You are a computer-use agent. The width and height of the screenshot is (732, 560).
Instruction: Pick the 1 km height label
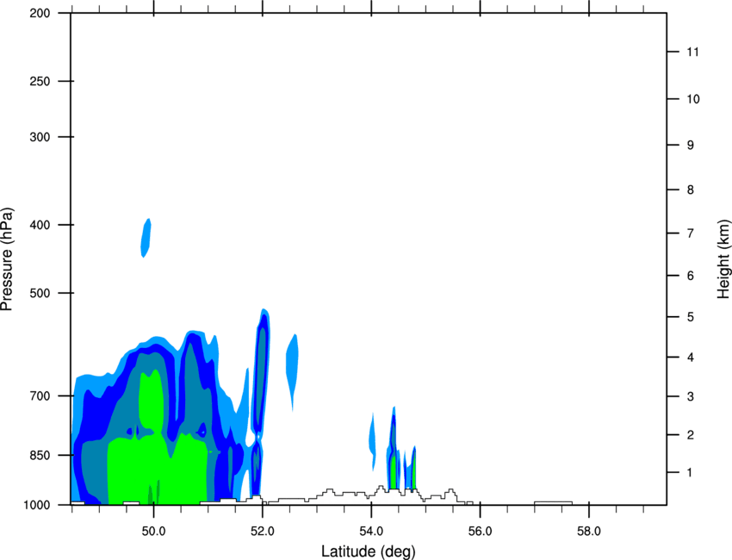pos(690,473)
